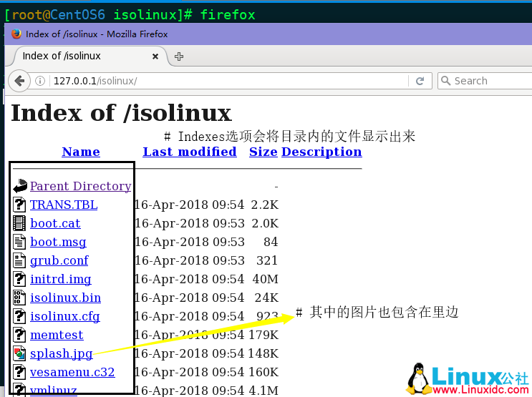This screenshot has height=397, width=532.
Task: Open the vesamenu.c32 file link
Action: 72,372
